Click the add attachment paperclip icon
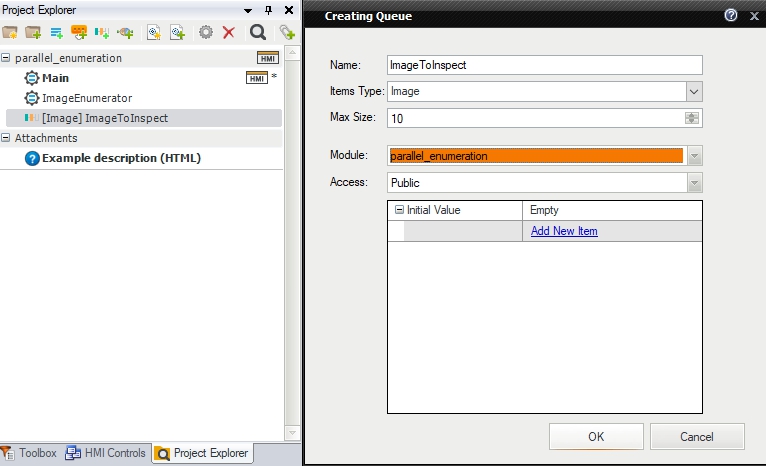766x466 pixels. [287, 33]
